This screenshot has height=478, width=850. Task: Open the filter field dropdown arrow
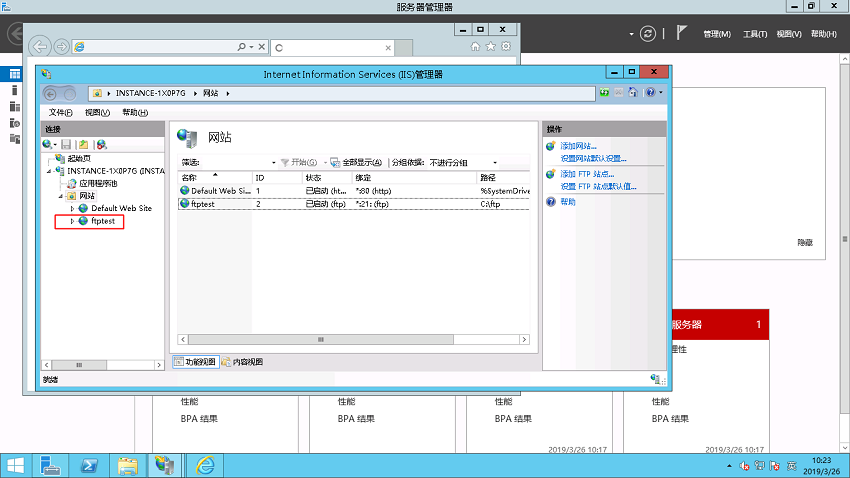[x=273, y=163]
